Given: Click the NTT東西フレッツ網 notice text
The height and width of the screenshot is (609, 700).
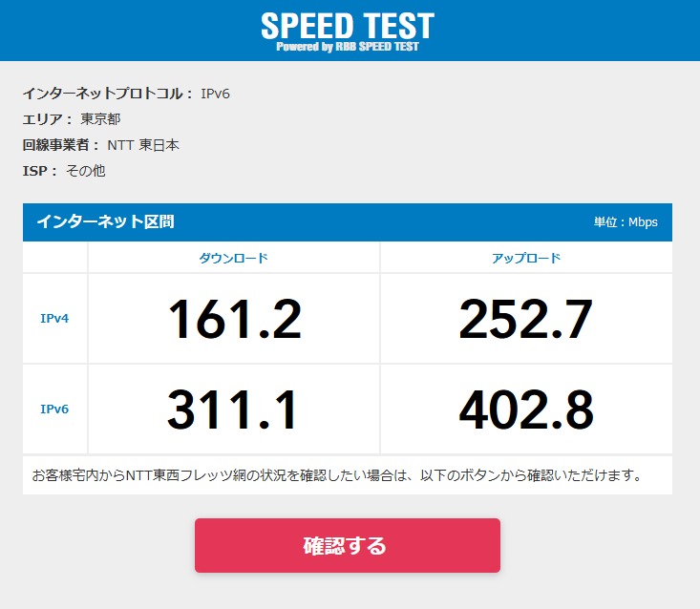Looking at the screenshot, I should click(337, 475).
